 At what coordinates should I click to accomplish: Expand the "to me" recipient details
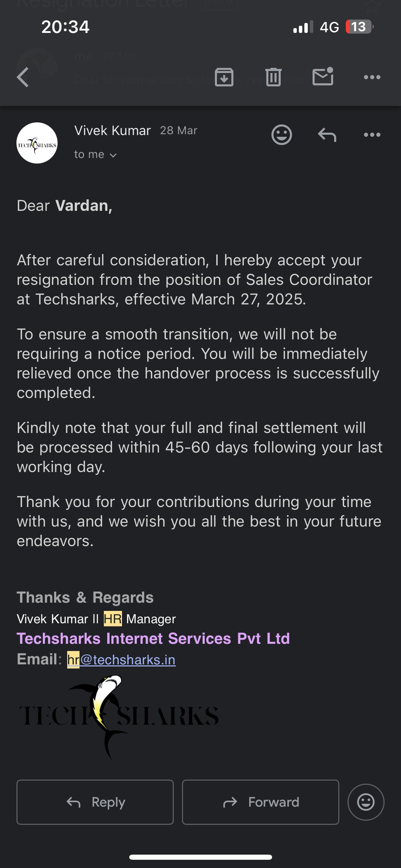pyautogui.click(x=95, y=155)
